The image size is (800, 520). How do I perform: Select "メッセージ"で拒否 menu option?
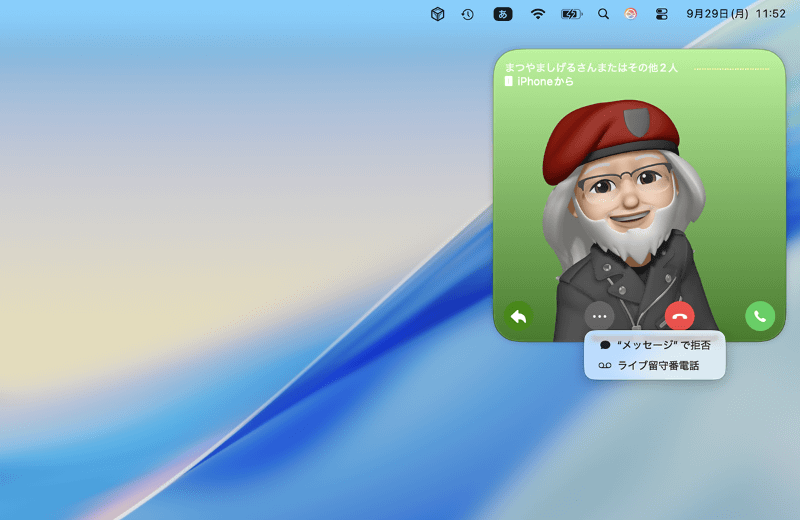coord(655,345)
